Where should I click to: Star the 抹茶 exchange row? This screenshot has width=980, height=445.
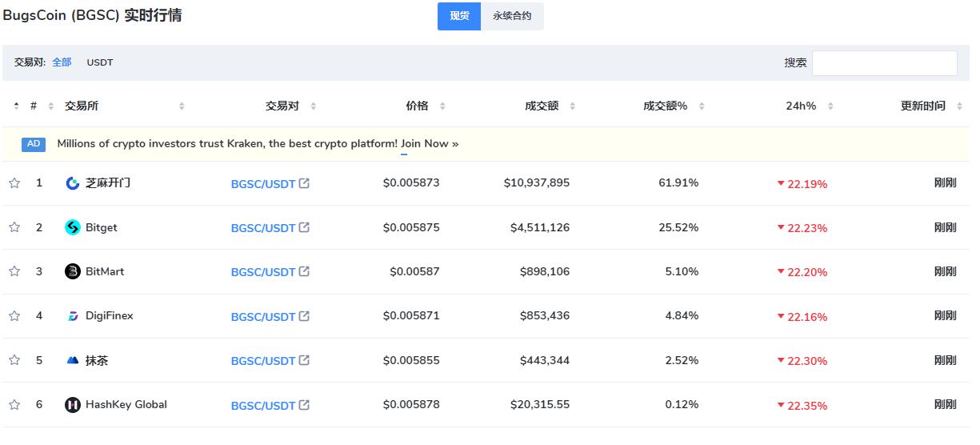pos(14,360)
